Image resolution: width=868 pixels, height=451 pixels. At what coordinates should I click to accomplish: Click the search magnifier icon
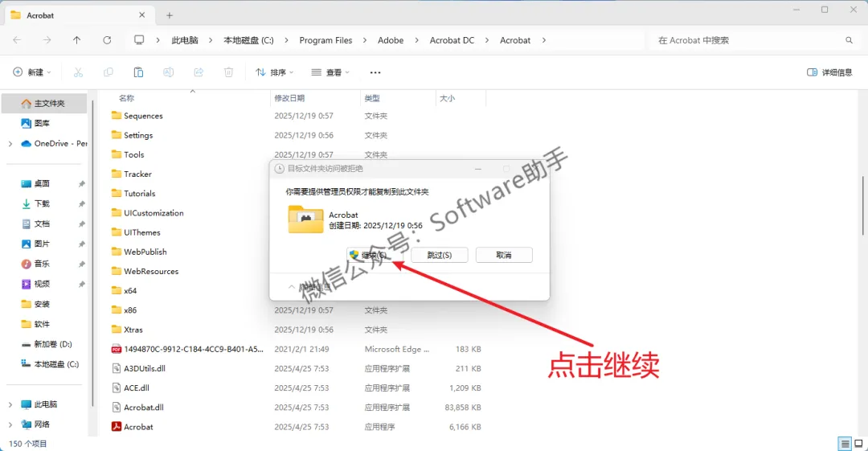tap(849, 40)
